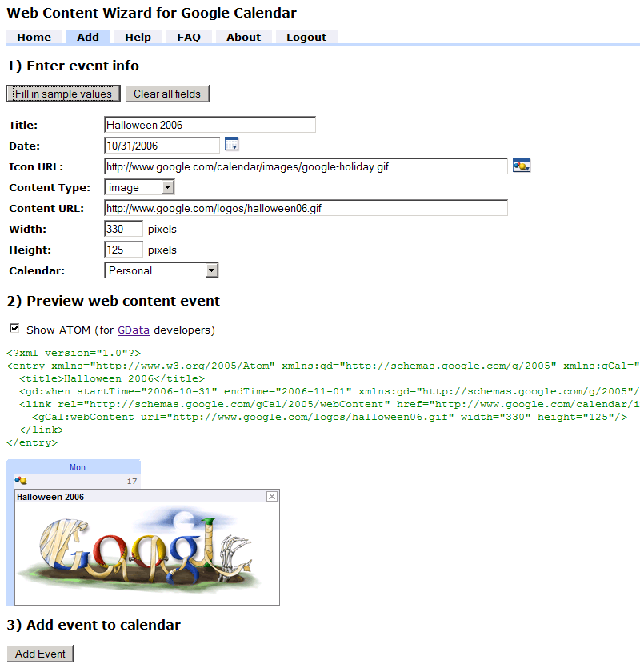Click the Date input field

(x=162, y=146)
